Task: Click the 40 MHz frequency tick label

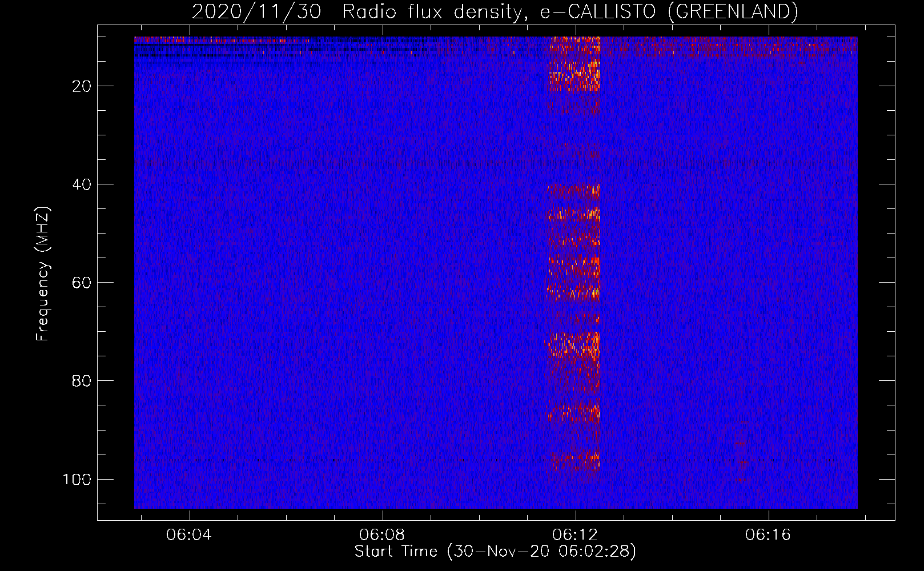Action: 82,184
